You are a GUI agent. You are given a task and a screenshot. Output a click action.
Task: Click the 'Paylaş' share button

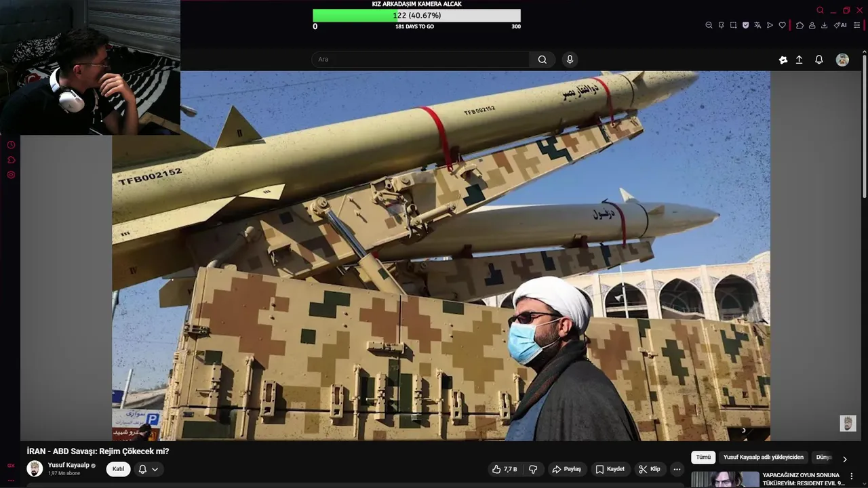567,469
